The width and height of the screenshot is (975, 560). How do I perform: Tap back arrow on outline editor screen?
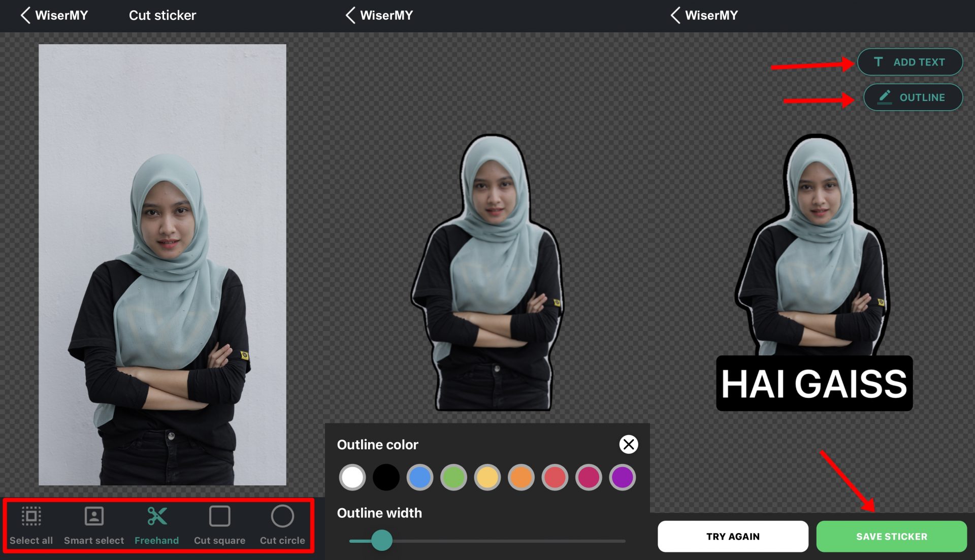[x=350, y=15]
